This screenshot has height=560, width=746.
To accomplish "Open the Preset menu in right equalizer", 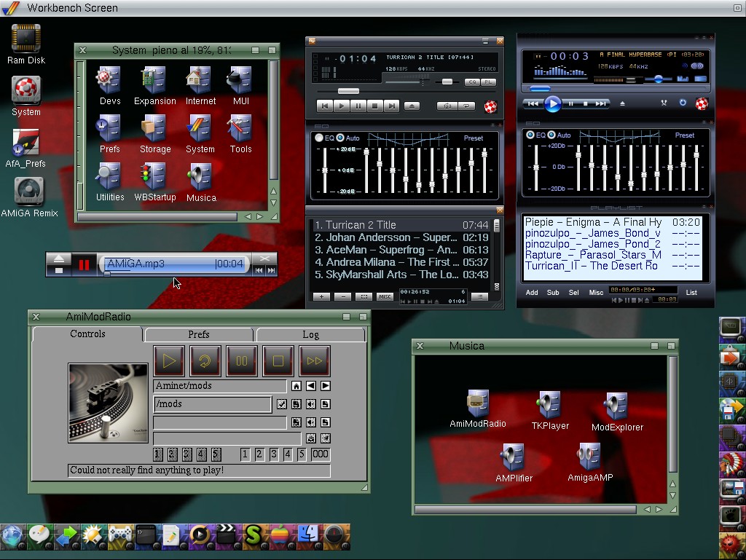I will 684,135.
